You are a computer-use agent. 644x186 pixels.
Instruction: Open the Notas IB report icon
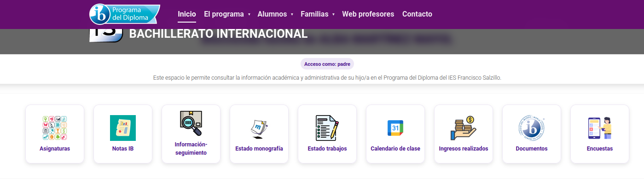123,128
